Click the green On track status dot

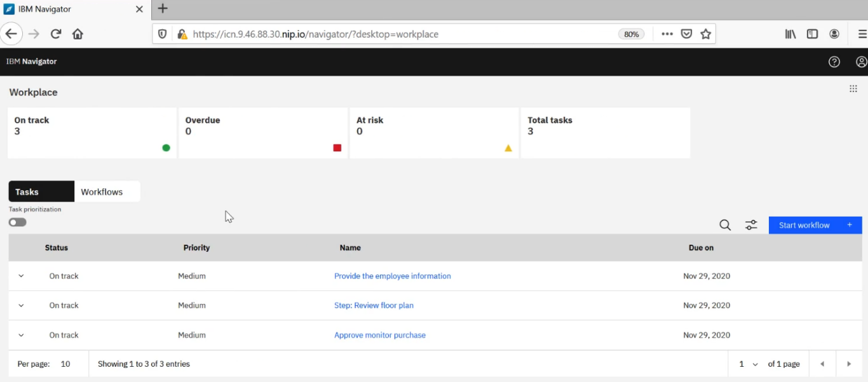click(x=166, y=148)
